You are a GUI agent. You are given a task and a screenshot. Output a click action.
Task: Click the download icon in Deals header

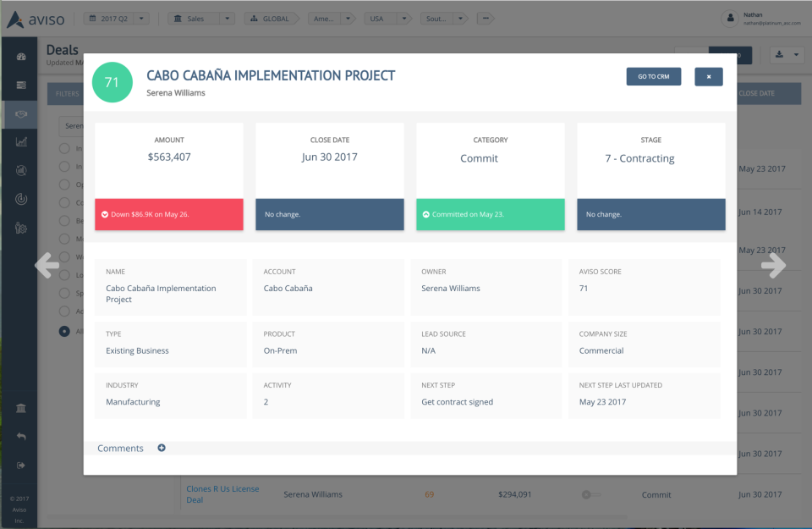click(779, 54)
